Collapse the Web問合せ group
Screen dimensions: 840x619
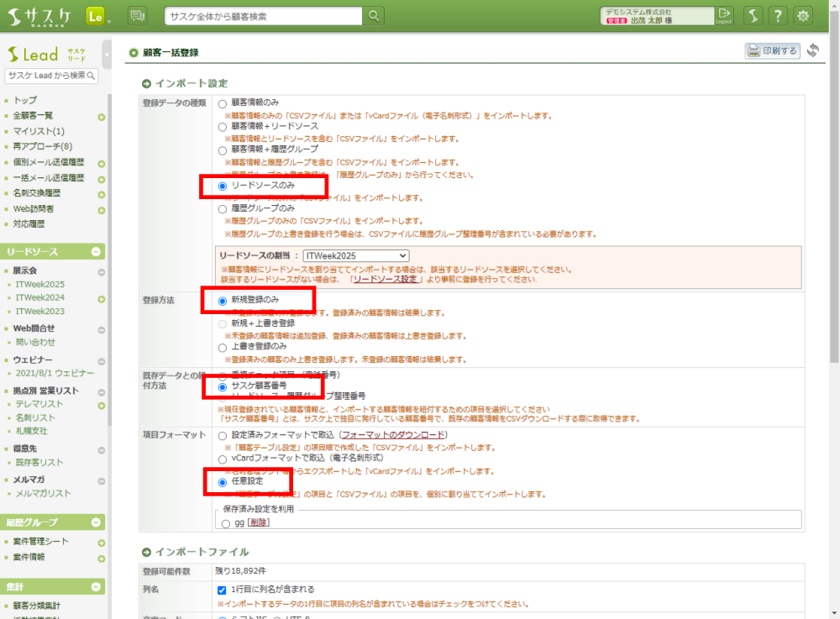click(x=102, y=330)
